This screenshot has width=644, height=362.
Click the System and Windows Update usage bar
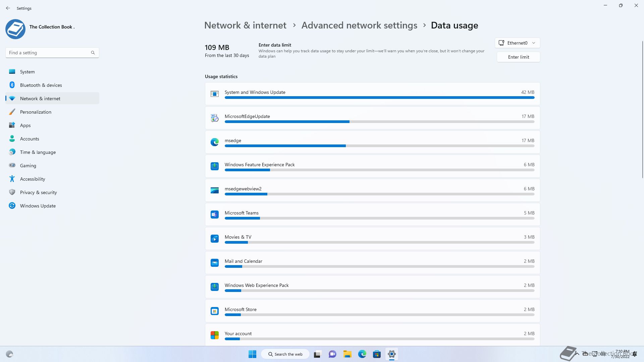[x=379, y=98]
